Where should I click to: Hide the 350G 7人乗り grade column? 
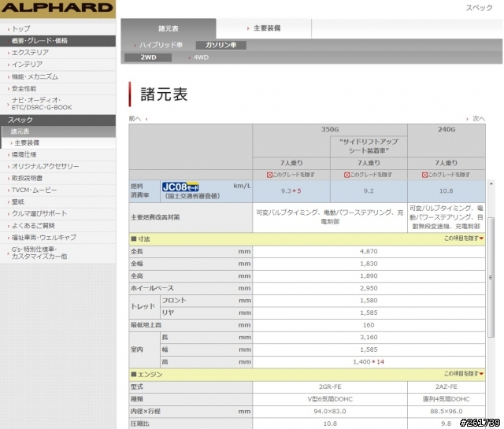coord(291,175)
